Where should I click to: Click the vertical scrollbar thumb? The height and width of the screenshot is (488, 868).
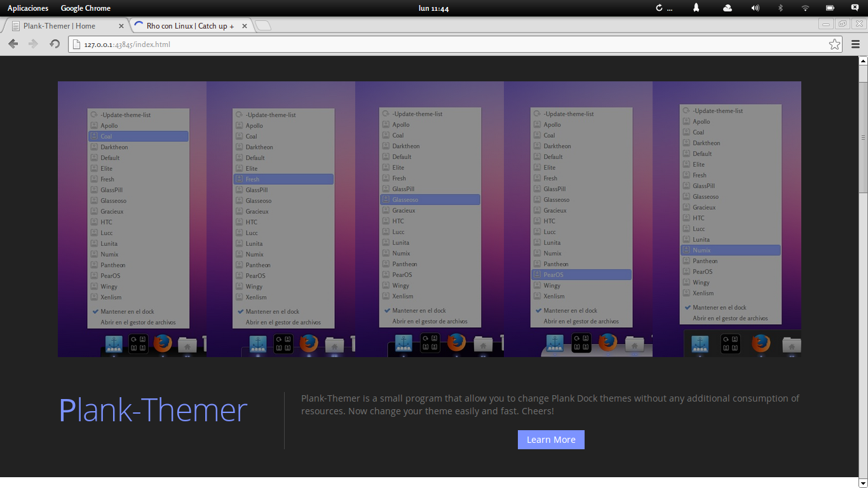coord(863,138)
